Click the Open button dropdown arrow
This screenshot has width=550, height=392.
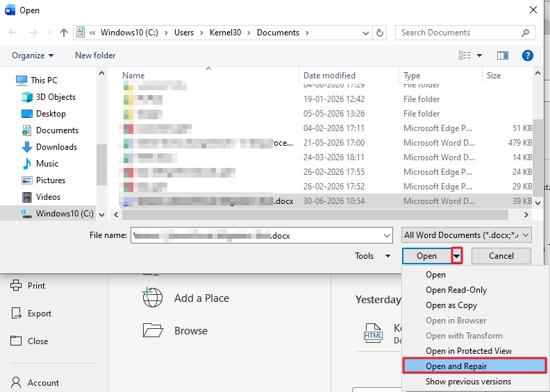[x=457, y=256]
